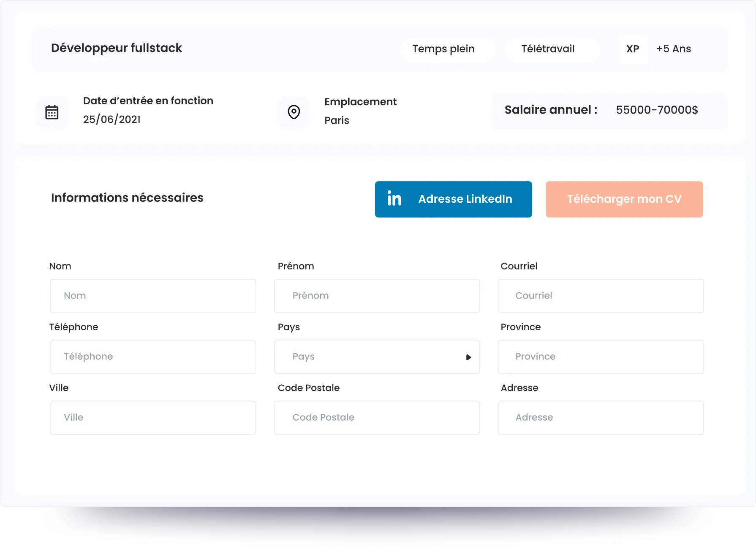The image size is (756, 549).
Task: Click the Prénom label above its field
Action: coord(296,266)
